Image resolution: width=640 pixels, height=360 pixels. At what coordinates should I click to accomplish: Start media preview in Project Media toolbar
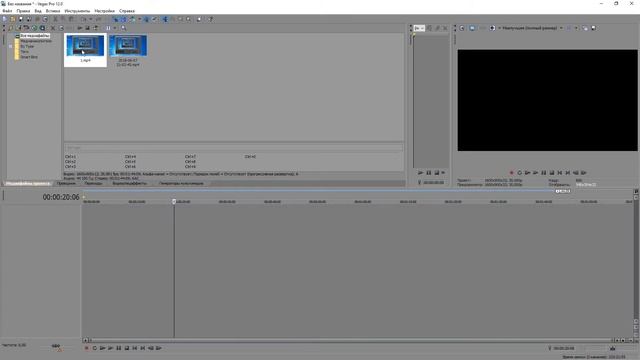click(x=79, y=28)
